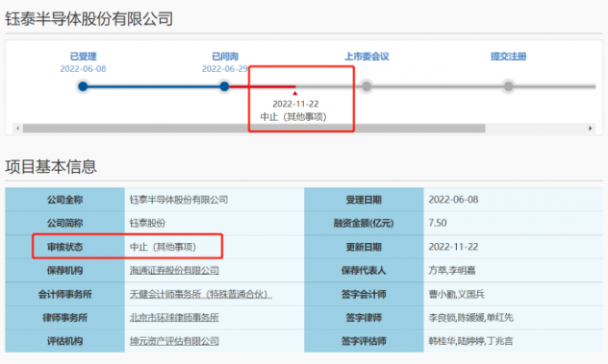Select the 已问询 stage label
Screen dimensions: 608x364
(224, 56)
